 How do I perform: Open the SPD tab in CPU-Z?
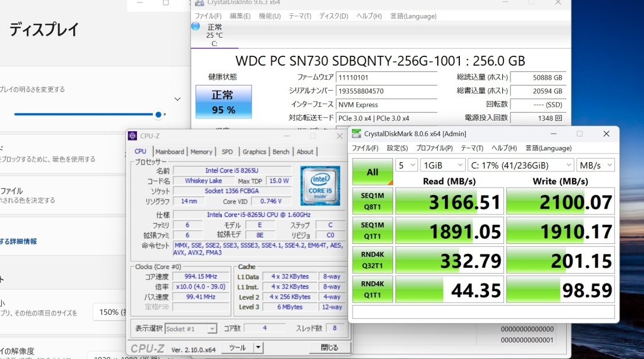(227, 152)
